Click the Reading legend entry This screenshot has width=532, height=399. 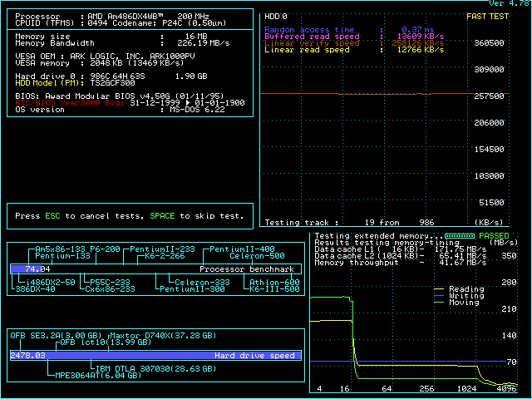459,289
